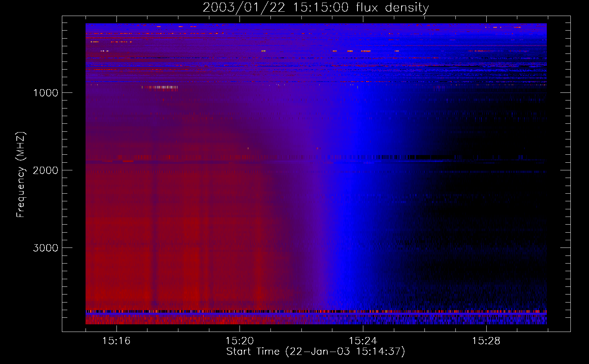Click the 'Start Time (22-Jan-03 15:14:37)' axis title
The image size is (589, 364).
[x=316, y=352]
